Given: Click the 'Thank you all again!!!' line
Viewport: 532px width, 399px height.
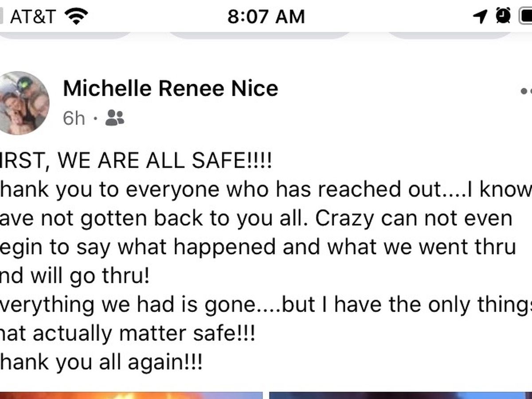Looking at the screenshot, I should [102, 364].
